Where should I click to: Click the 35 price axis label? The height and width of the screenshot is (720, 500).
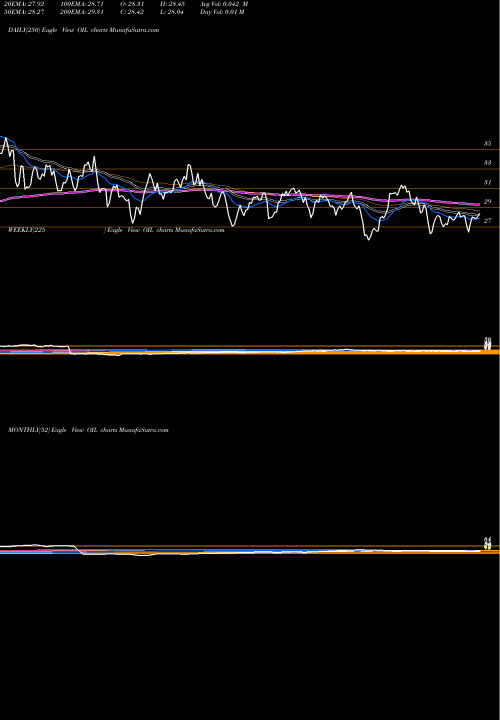(x=488, y=144)
